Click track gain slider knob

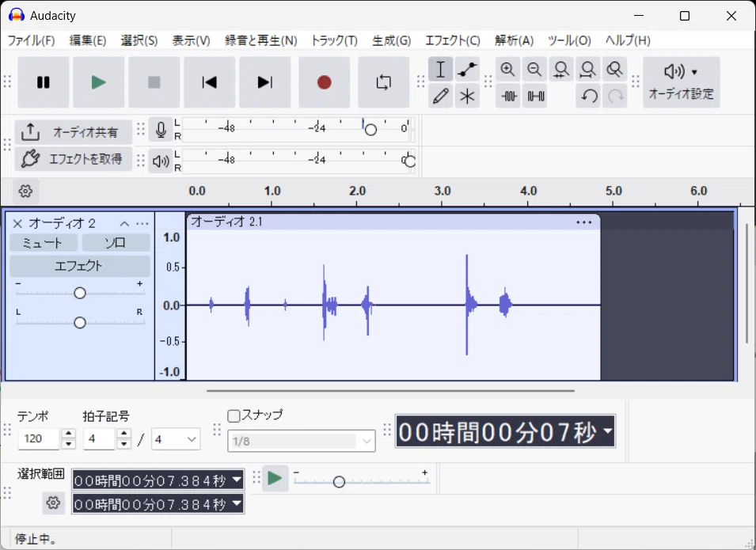(x=79, y=293)
